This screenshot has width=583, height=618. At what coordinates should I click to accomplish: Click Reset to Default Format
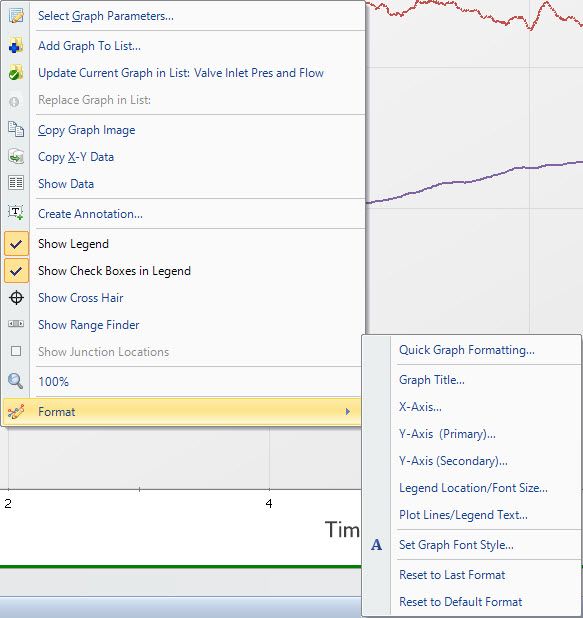[460, 602]
